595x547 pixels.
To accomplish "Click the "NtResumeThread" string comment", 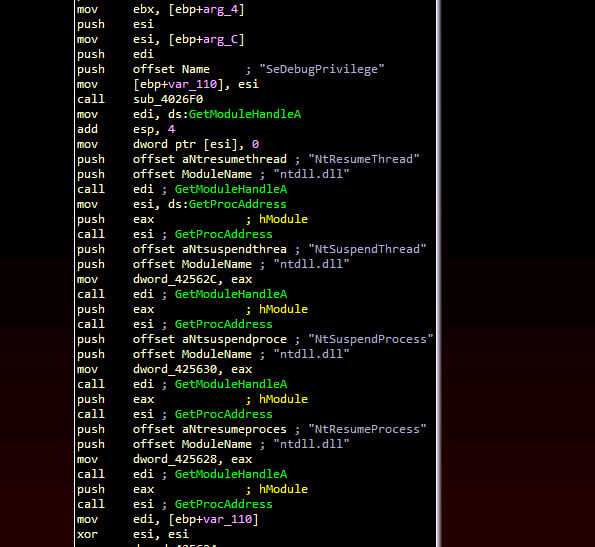I will click(364, 159).
